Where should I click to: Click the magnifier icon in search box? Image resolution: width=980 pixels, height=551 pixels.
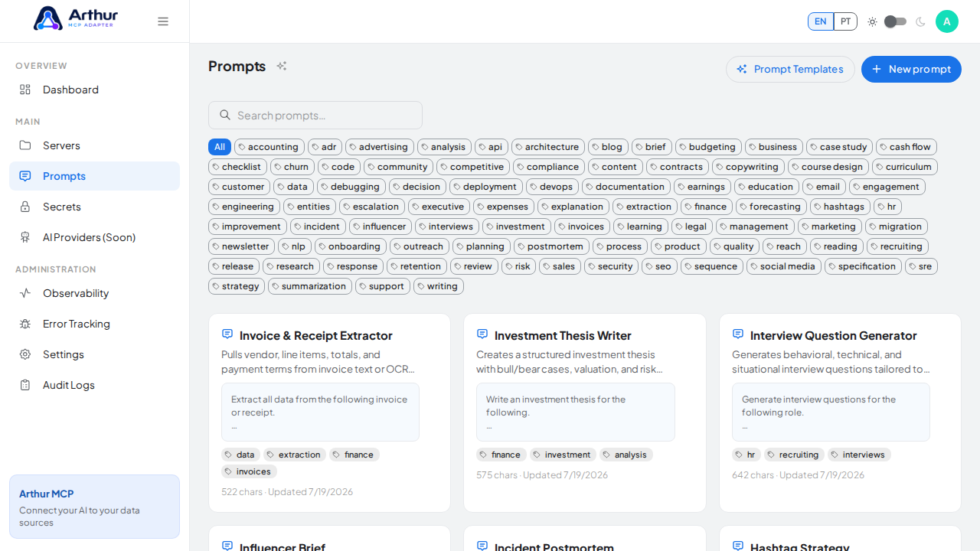point(225,115)
